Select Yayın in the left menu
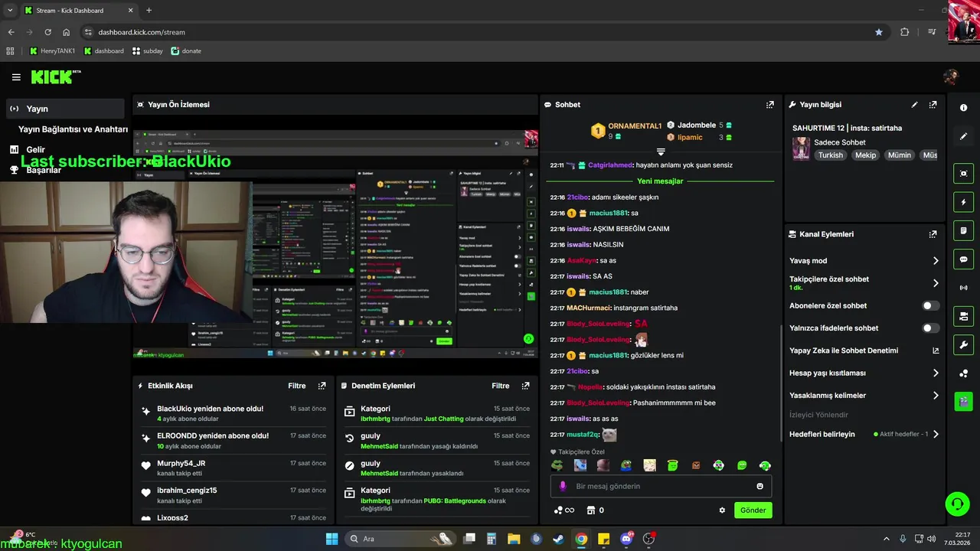Viewport: 980px width, 551px height. tap(65, 109)
